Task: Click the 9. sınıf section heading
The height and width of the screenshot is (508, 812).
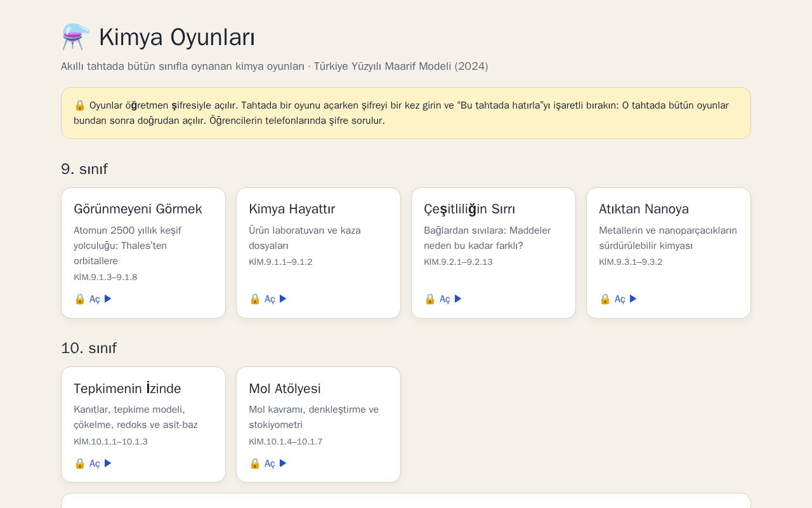Action: pyautogui.click(x=84, y=169)
